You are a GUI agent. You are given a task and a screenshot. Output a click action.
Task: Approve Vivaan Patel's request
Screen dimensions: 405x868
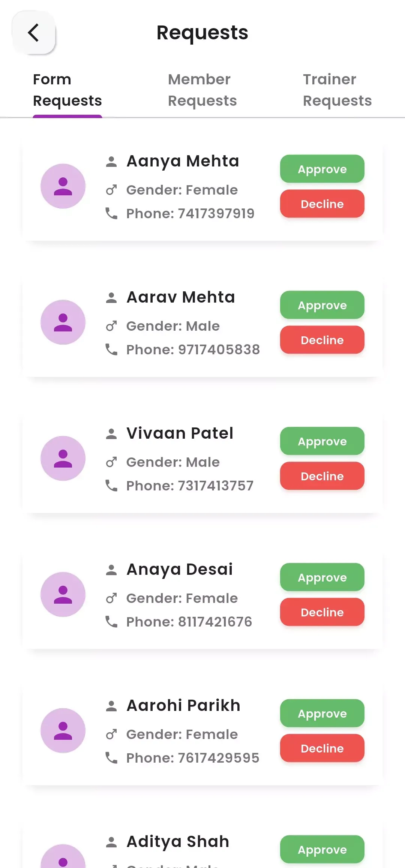pyautogui.click(x=322, y=441)
